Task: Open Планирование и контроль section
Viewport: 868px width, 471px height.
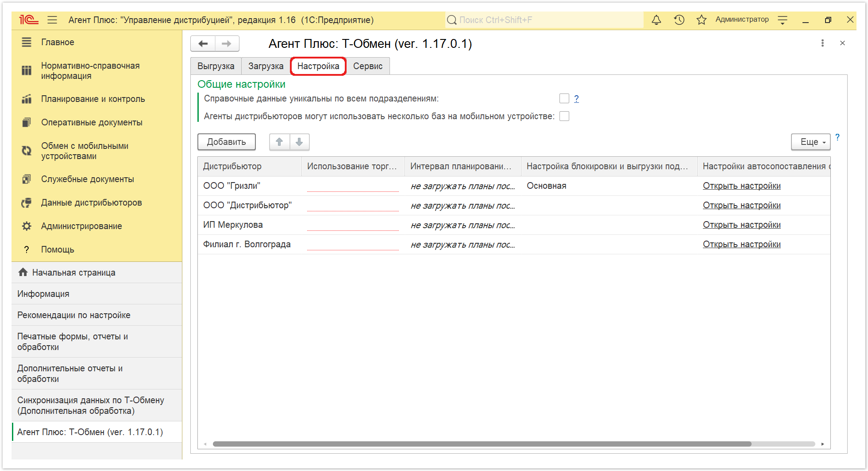Action: 93,99
